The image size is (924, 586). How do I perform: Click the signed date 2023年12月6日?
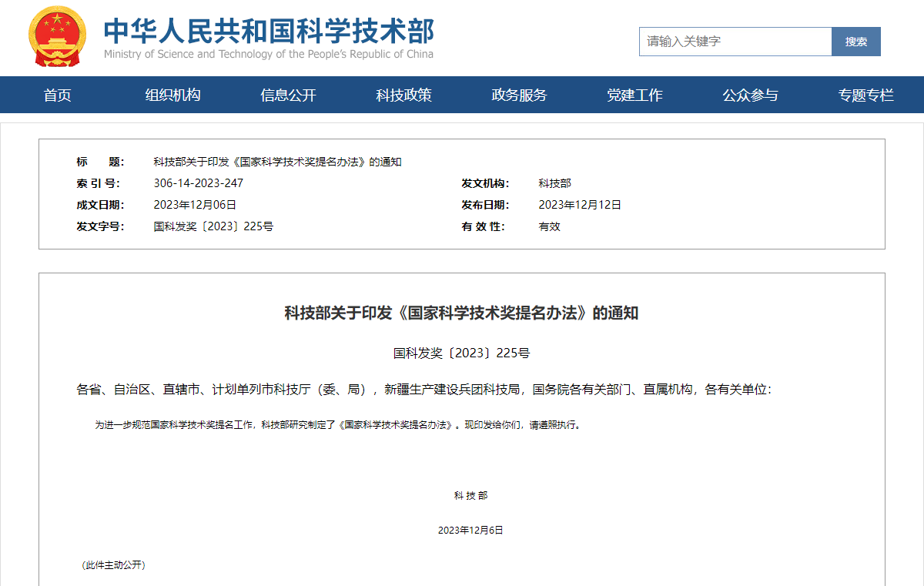[x=470, y=531]
